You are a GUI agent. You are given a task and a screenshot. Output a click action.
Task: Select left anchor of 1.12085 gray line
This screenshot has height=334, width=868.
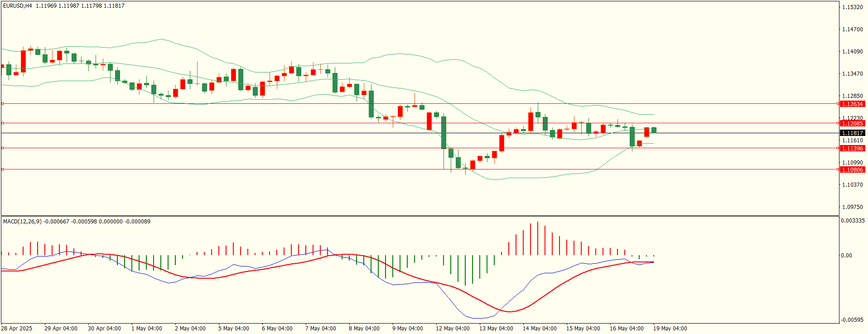2,123
